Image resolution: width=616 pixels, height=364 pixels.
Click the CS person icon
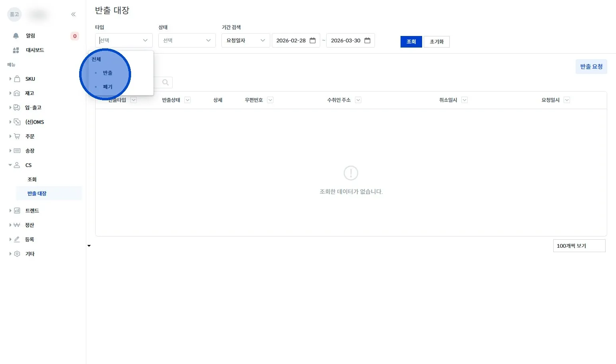pyautogui.click(x=17, y=165)
